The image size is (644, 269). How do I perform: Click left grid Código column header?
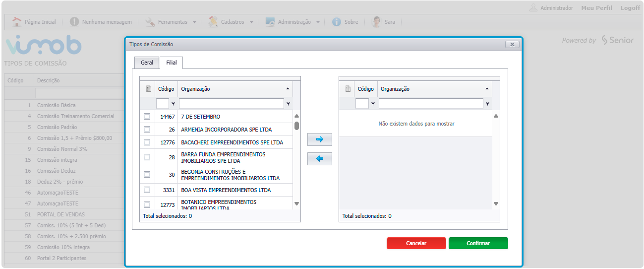(166, 89)
